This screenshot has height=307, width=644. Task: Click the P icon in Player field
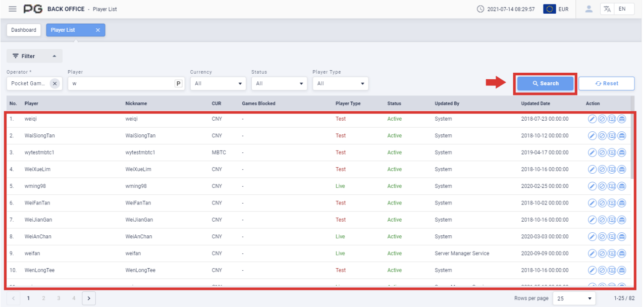tap(178, 84)
